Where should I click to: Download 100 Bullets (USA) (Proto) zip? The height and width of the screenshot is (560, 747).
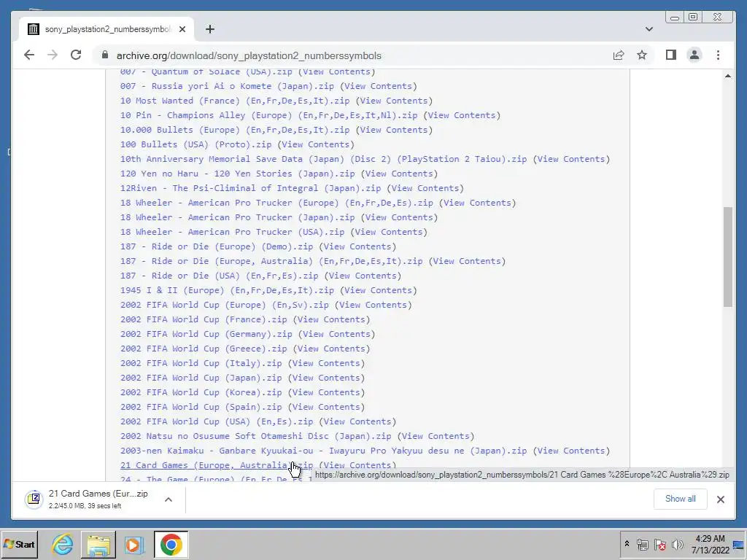[196, 144]
